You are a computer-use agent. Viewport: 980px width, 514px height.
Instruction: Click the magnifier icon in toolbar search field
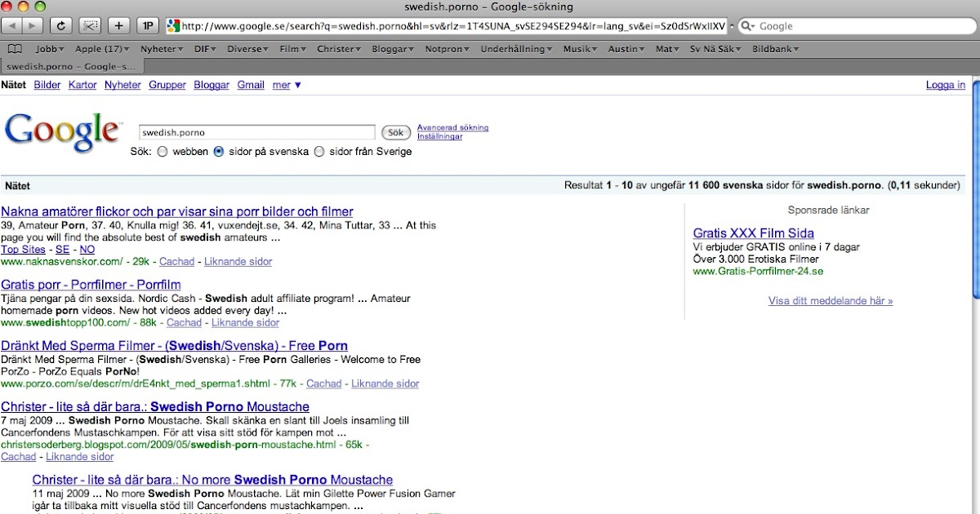coord(747,26)
